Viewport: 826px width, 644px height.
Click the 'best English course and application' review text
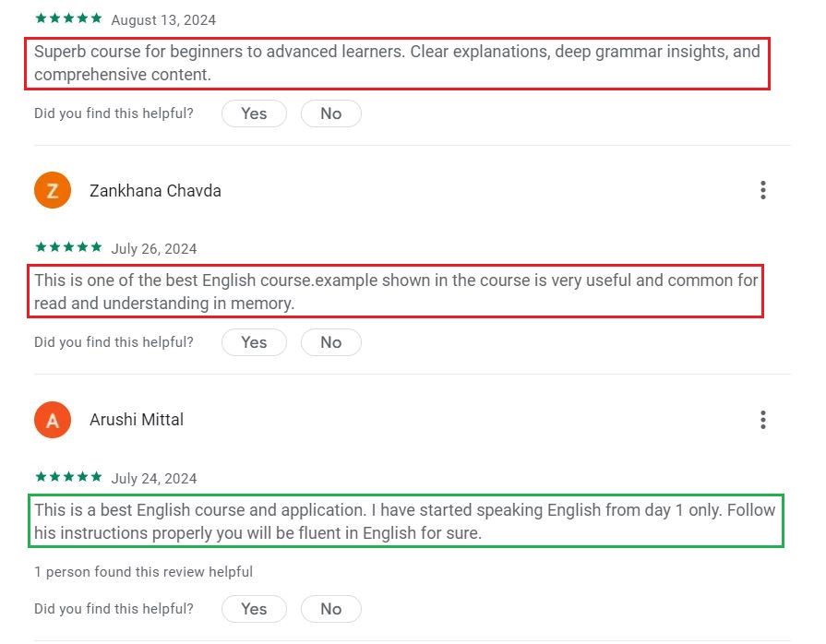404,521
